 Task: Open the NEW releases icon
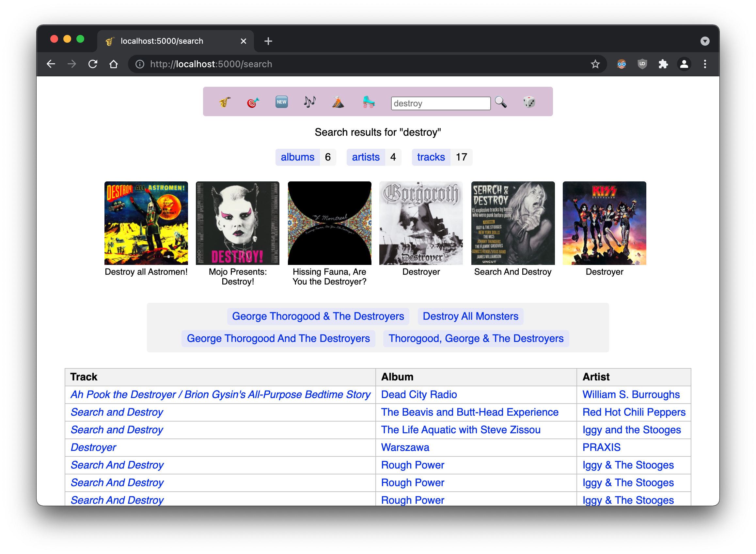point(281,102)
